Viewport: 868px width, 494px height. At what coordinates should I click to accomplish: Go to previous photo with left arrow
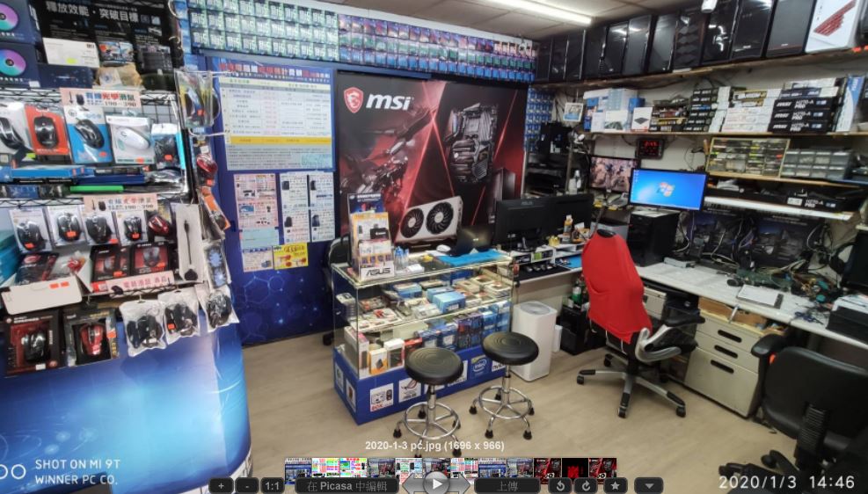click(412, 484)
